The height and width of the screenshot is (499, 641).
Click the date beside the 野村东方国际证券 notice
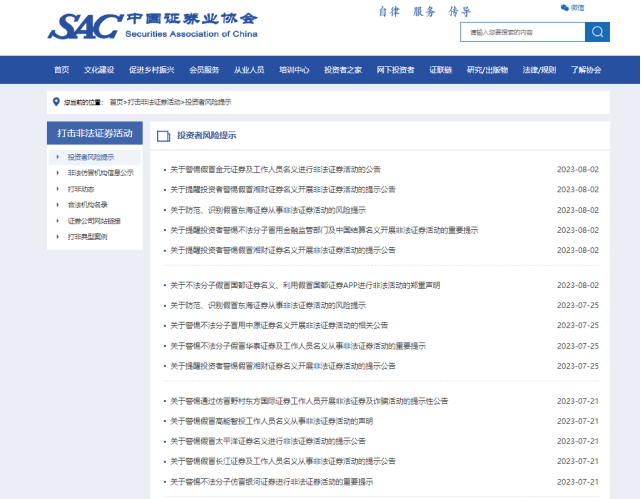point(578,401)
